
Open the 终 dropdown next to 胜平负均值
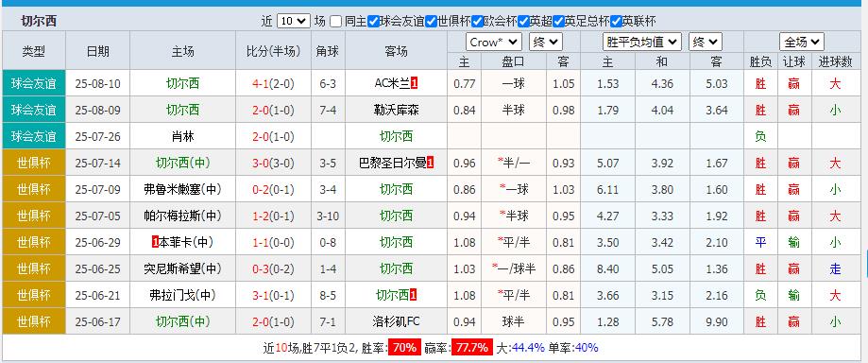point(705,43)
